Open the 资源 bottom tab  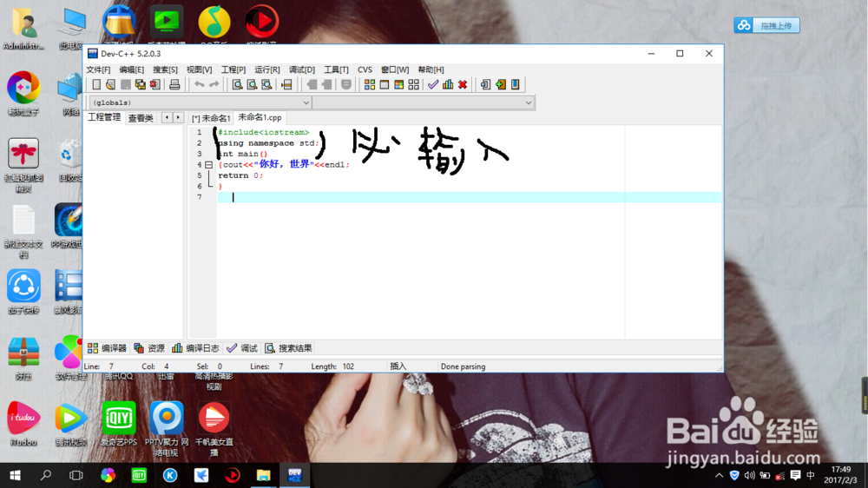(149, 348)
